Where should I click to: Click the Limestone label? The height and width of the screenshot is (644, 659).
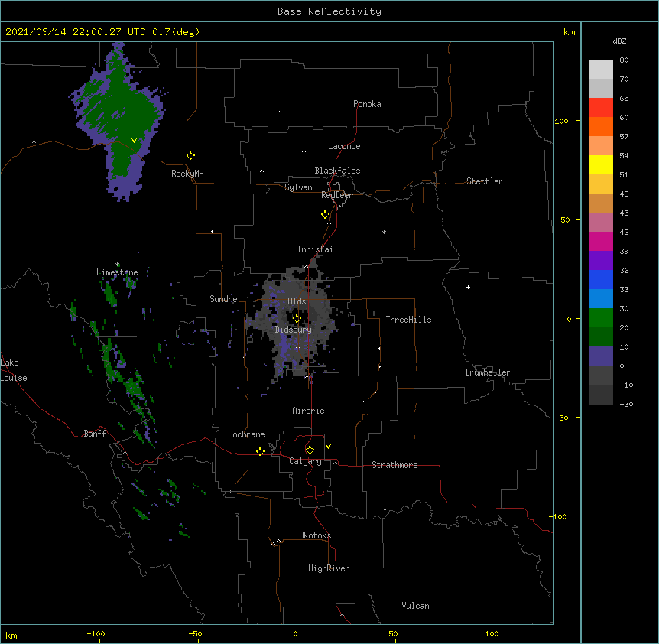pos(117,272)
